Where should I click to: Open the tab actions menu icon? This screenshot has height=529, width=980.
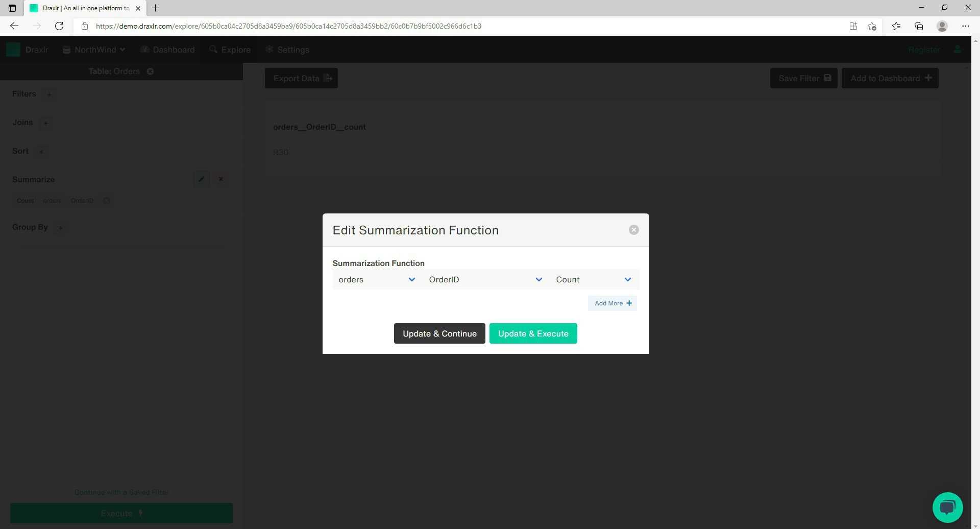12,8
